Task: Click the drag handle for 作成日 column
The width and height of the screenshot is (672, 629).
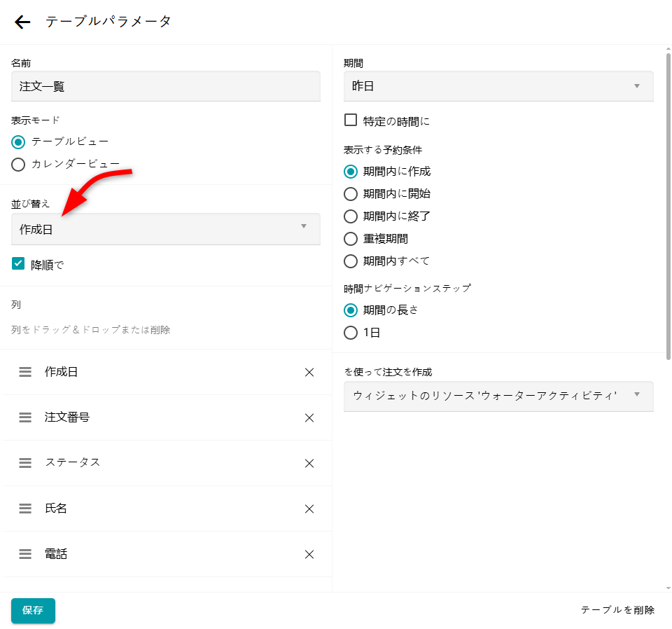Action: [x=25, y=372]
